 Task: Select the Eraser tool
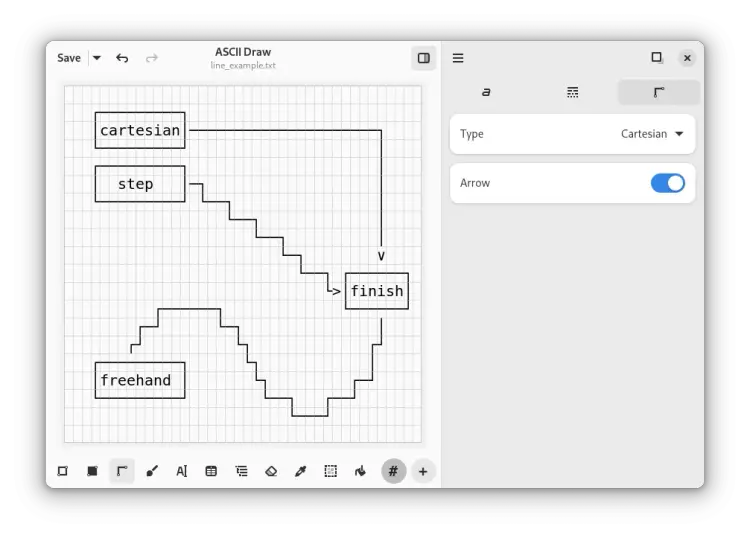(271, 471)
